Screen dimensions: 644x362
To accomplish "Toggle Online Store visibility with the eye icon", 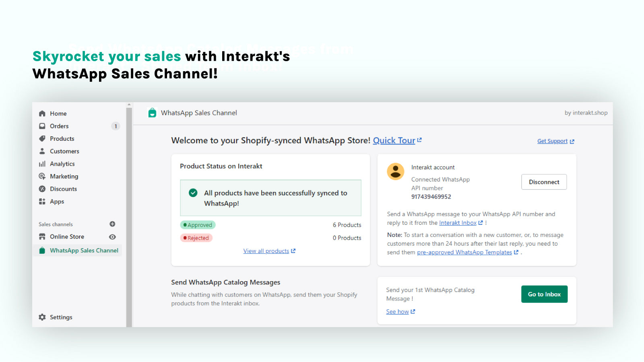I will [x=112, y=237].
